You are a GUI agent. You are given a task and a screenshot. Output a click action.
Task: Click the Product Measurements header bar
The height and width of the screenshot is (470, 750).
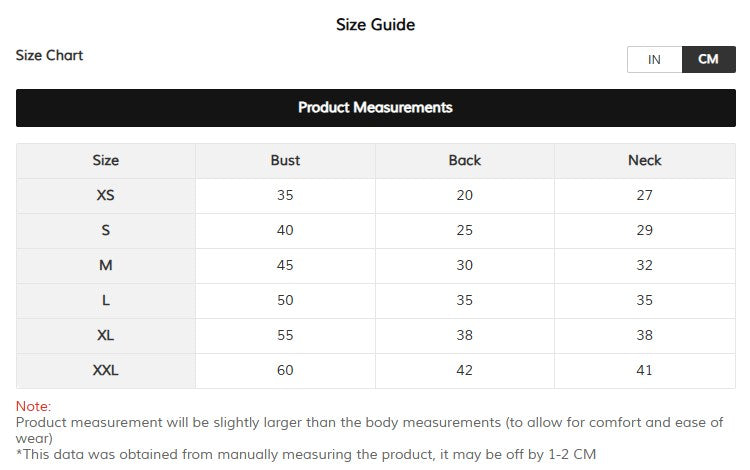click(x=375, y=108)
